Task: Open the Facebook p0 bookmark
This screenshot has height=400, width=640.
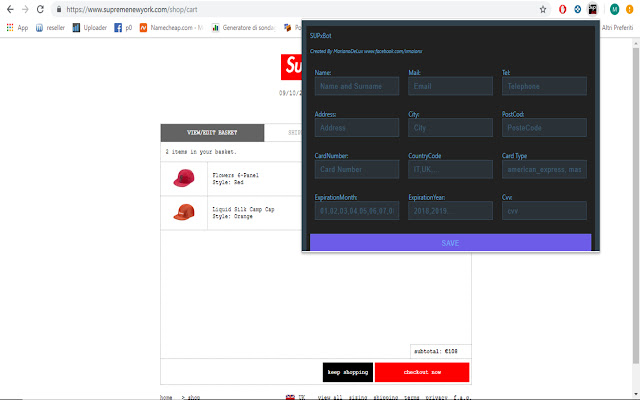Action: [x=123, y=28]
